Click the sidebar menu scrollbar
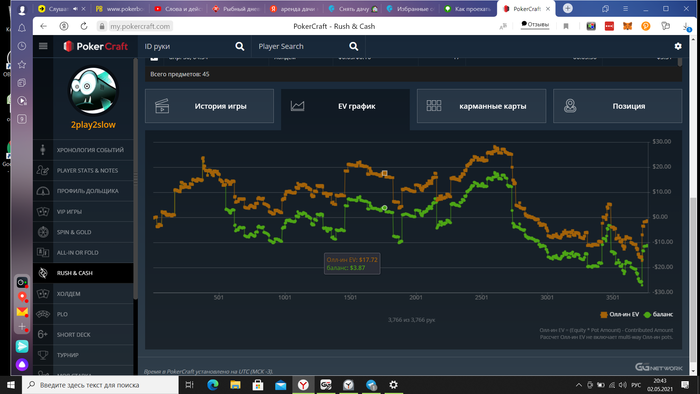Viewport: 700px width, 394px height. point(135,178)
